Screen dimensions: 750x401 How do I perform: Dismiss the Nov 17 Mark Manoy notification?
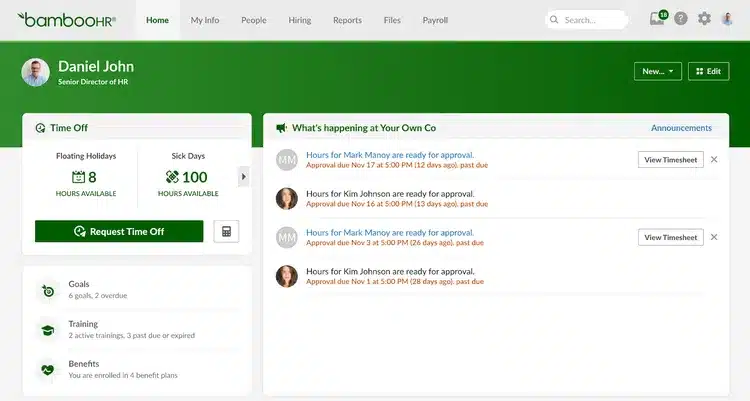click(x=714, y=159)
